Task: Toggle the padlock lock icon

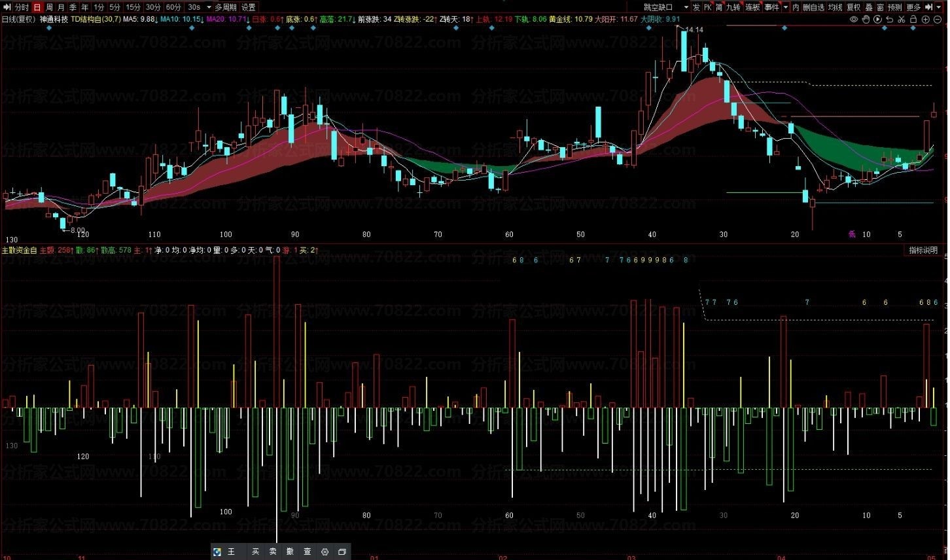Action: point(913,20)
